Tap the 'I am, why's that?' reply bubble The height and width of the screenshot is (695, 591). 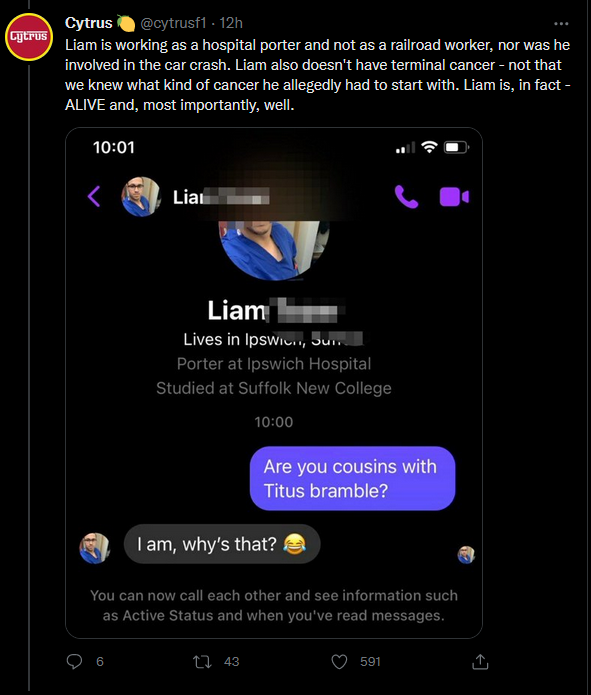point(222,544)
